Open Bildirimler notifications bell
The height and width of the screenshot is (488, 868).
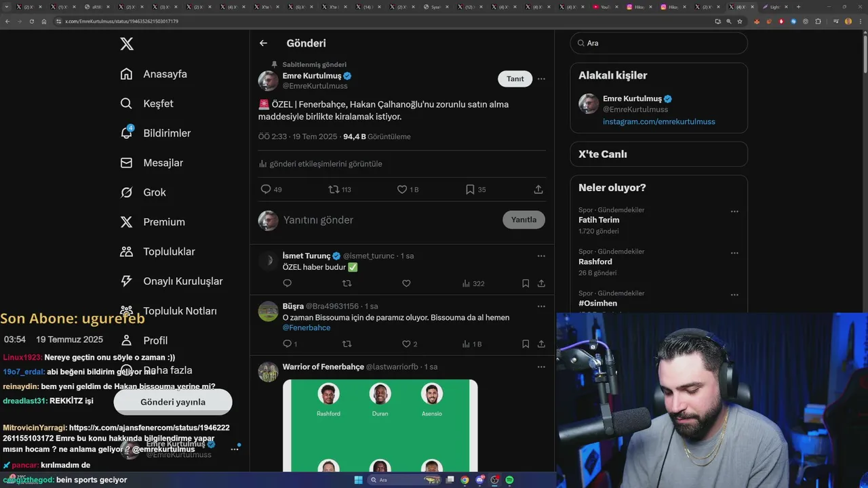click(127, 133)
